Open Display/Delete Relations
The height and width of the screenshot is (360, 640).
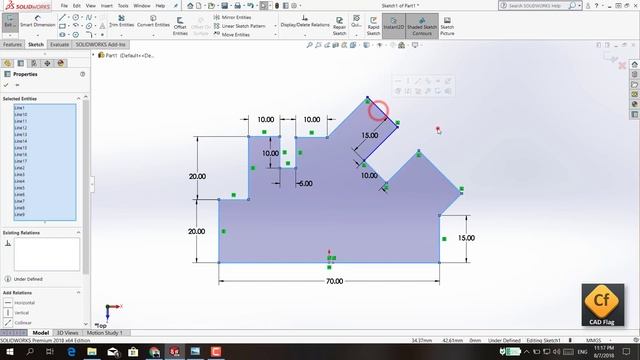tap(305, 21)
